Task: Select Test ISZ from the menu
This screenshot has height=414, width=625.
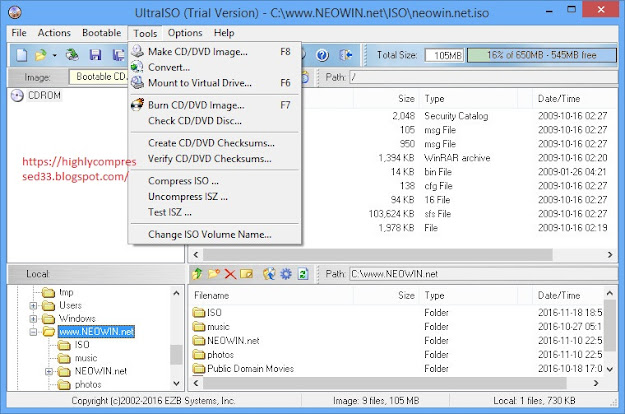Action: point(214,212)
